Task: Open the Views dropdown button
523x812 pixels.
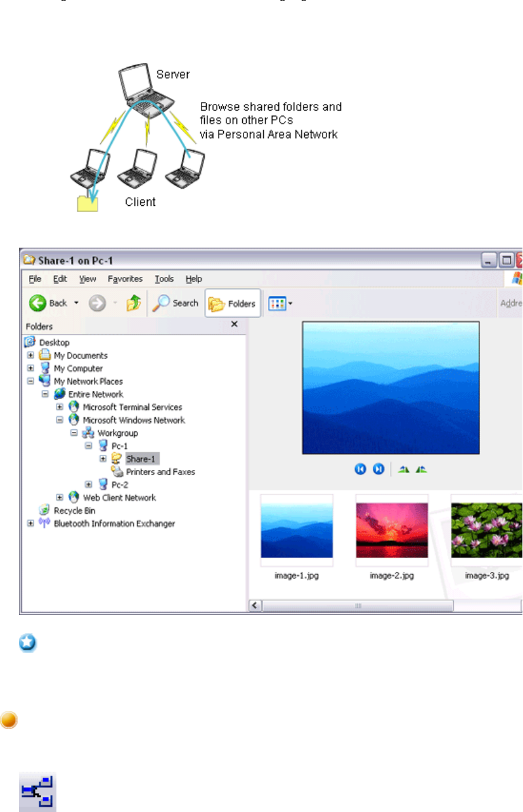Action: pyautogui.click(x=280, y=303)
